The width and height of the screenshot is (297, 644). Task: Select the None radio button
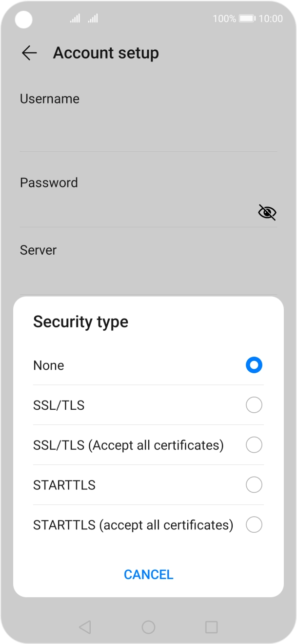pyautogui.click(x=254, y=365)
